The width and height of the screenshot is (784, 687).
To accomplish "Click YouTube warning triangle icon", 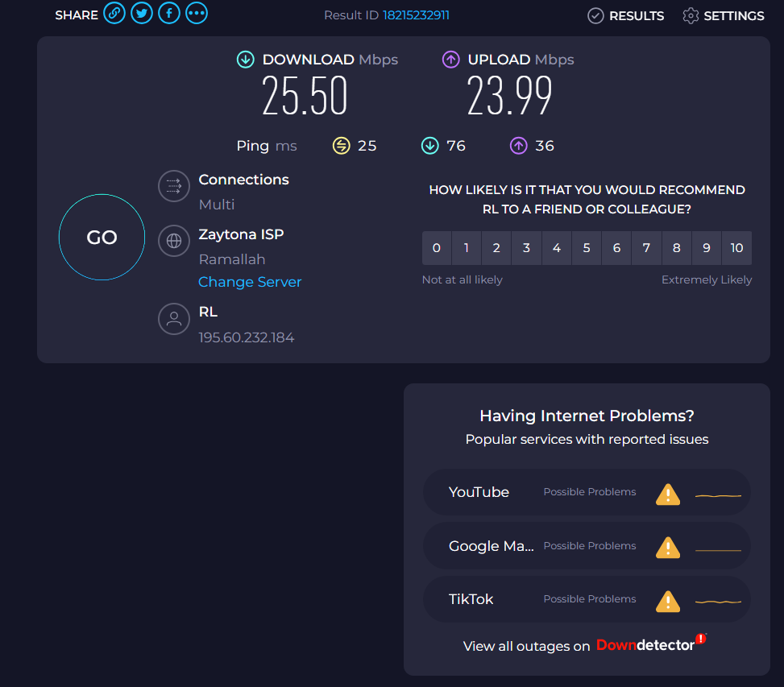I will pos(668,495).
